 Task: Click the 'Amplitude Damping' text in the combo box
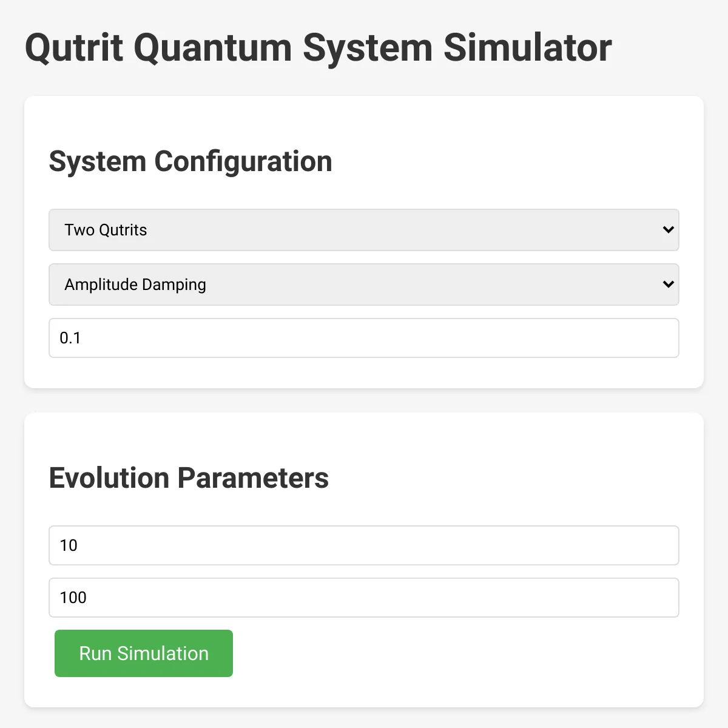tap(135, 285)
